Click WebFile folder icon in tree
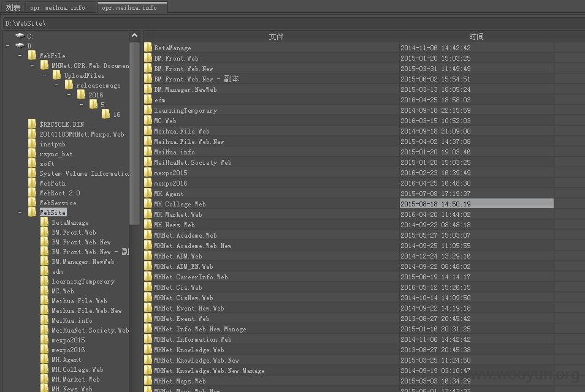 click(x=32, y=56)
